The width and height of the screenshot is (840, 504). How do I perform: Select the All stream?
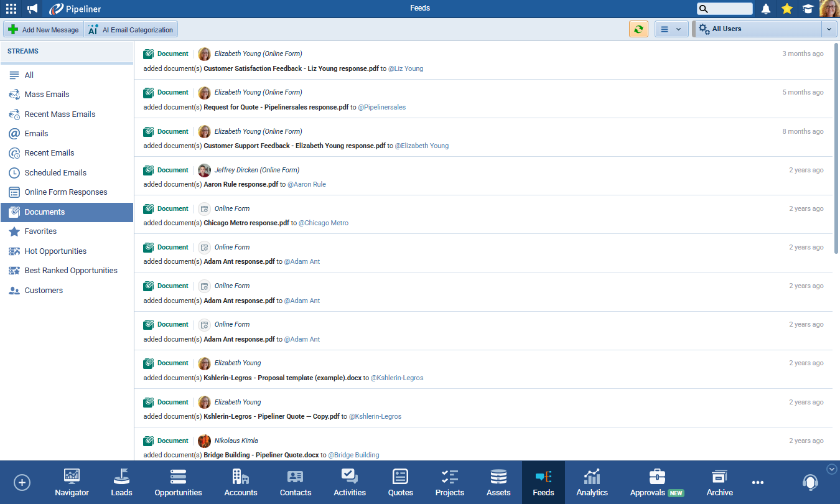tap(67, 75)
